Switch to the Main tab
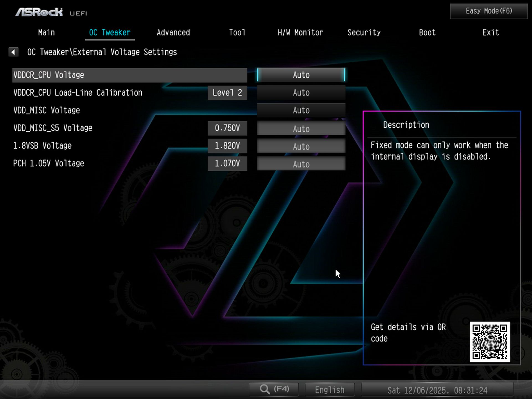This screenshot has width=532, height=399. tap(46, 32)
